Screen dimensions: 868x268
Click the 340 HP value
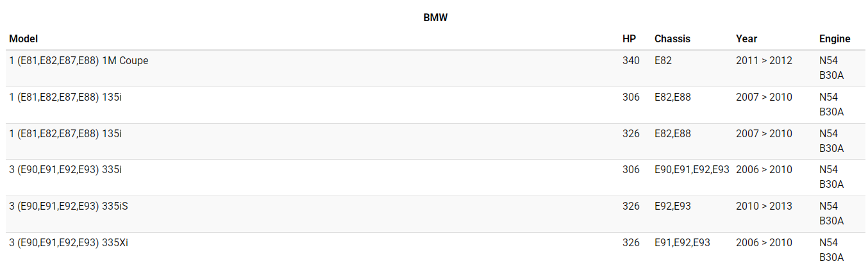coord(631,61)
